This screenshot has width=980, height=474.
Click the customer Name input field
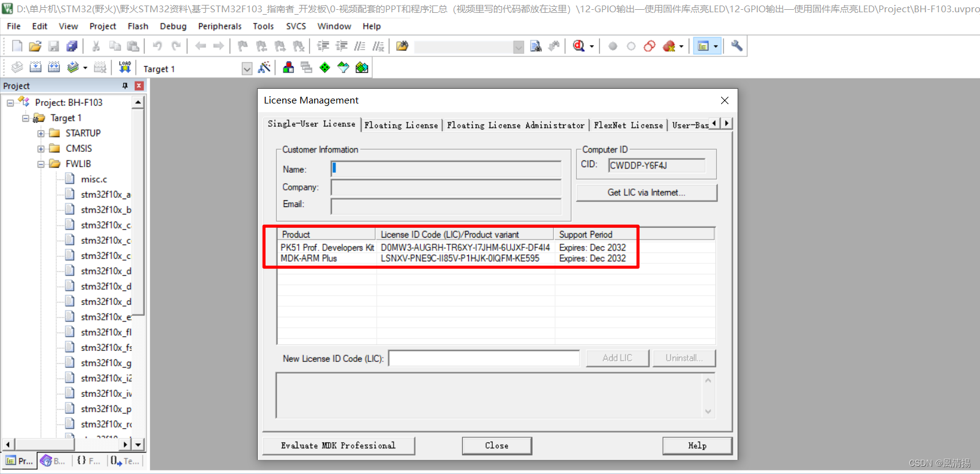click(446, 170)
